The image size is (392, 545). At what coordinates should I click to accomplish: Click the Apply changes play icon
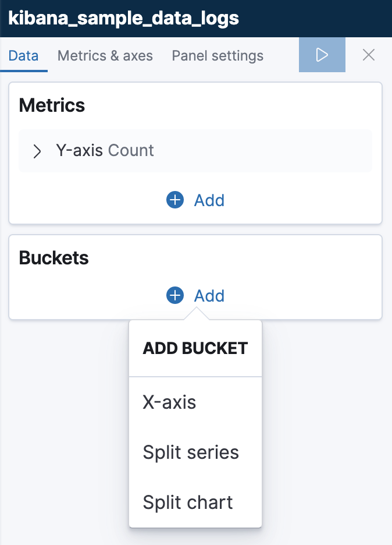coord(322,55)
